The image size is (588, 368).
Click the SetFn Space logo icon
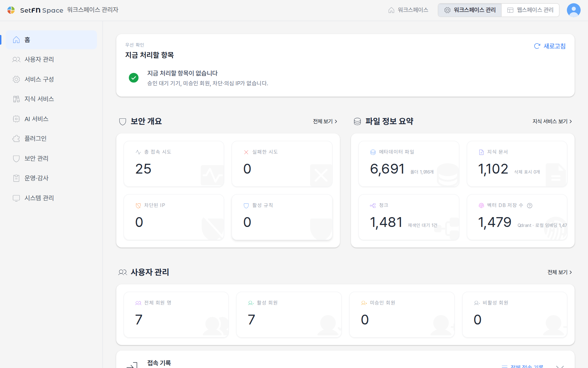click(11, 10)
